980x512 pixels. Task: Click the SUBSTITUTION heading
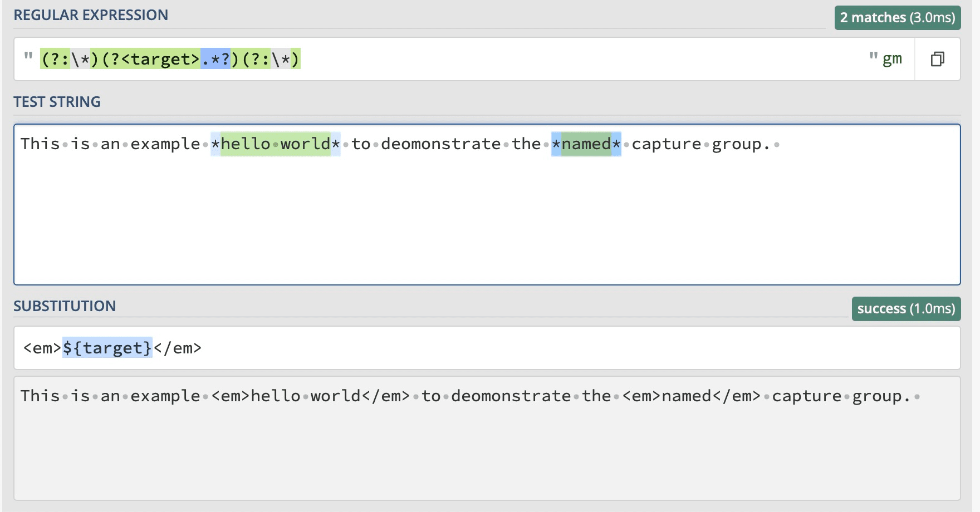point(65,306)
